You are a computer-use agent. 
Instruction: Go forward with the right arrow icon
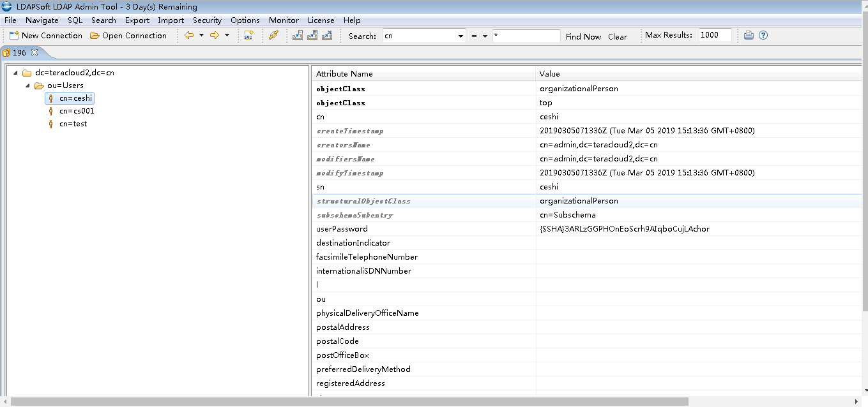click(215, 36)
